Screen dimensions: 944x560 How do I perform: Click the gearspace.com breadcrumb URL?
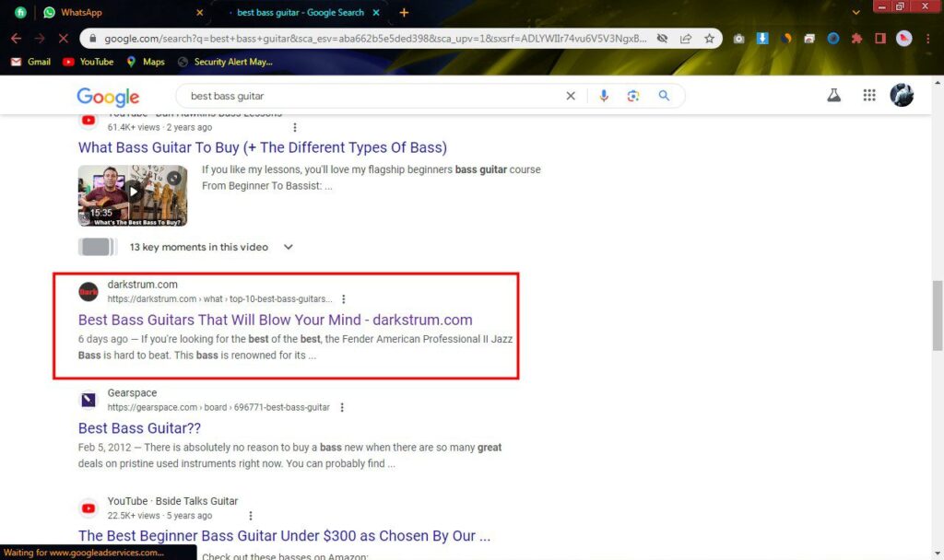coord(218,407)
